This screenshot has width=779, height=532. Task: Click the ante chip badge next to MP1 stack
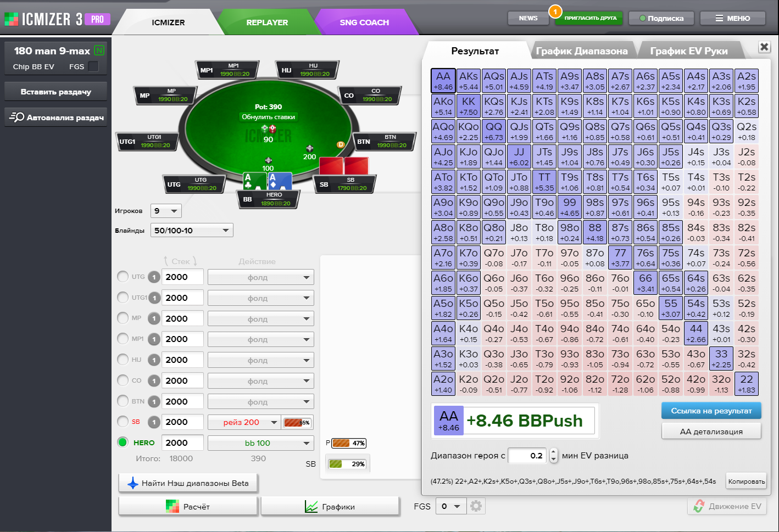point(154,339)
